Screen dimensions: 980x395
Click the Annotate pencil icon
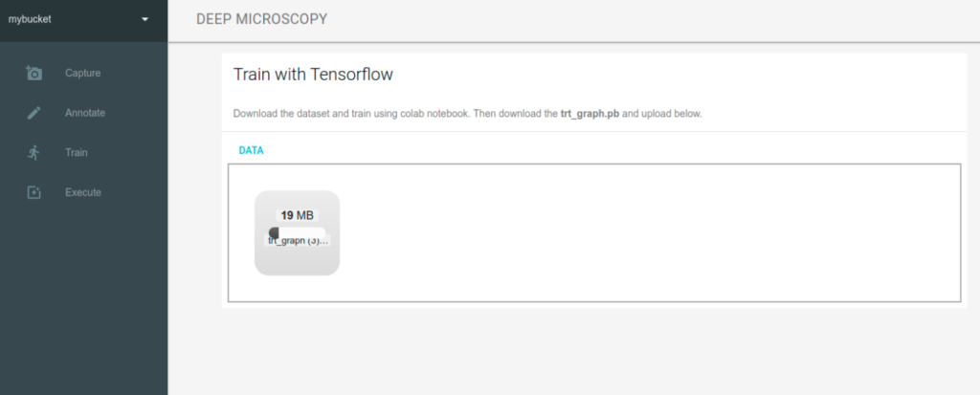[x=33, y=113]
